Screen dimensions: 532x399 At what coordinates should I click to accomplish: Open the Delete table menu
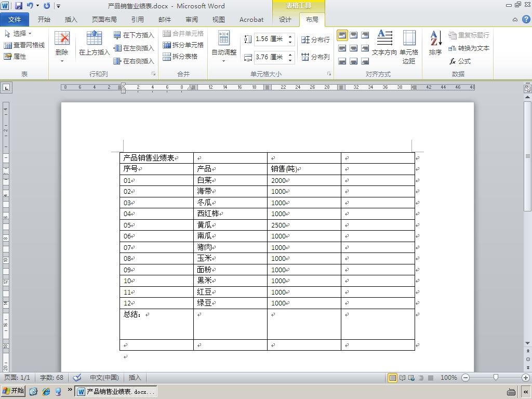click(x=62, y=47)
